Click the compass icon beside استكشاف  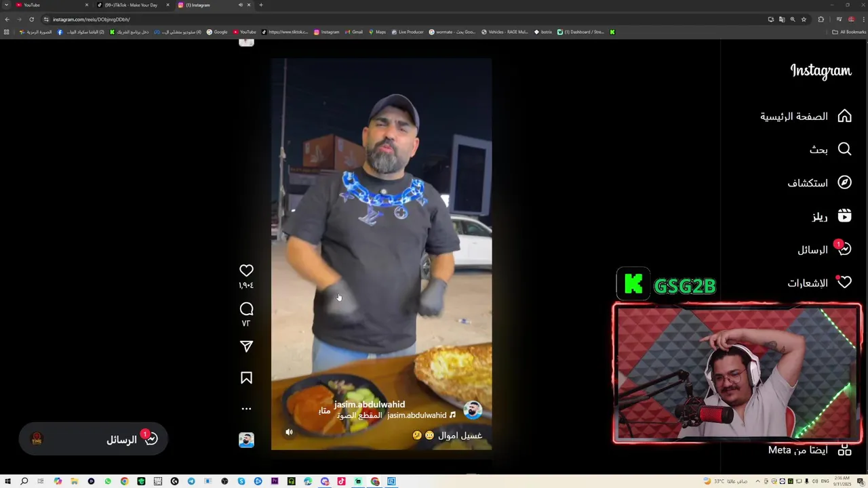[844, 182]
